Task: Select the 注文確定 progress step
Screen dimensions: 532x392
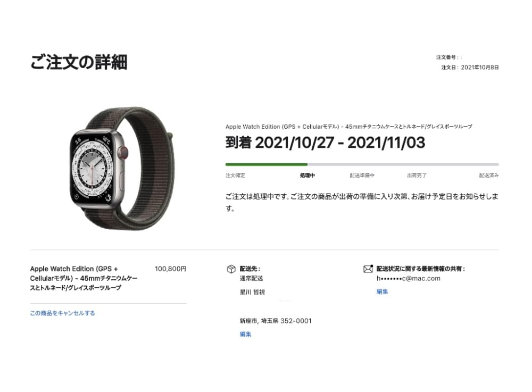Action: [x=235, y=176]
